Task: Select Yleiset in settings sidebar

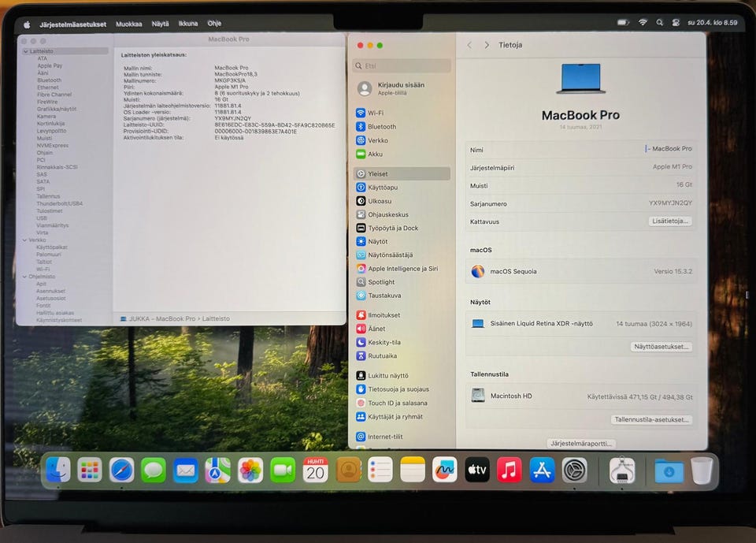Action: pos(402,173)
